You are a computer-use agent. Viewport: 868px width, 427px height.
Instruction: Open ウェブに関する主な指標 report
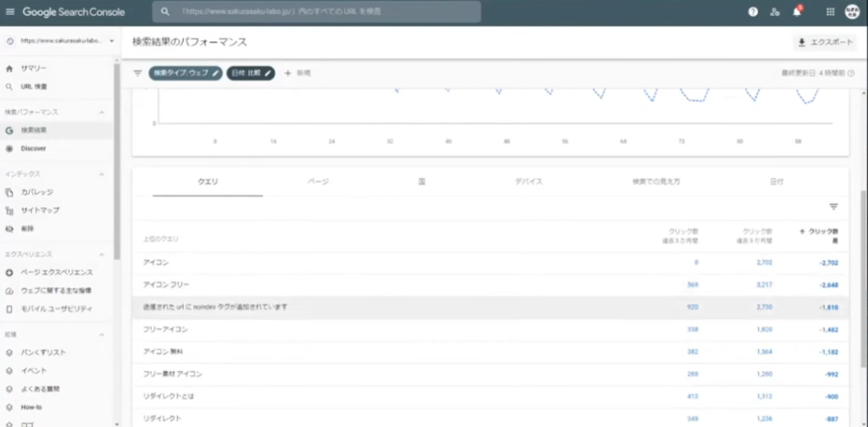56,291
